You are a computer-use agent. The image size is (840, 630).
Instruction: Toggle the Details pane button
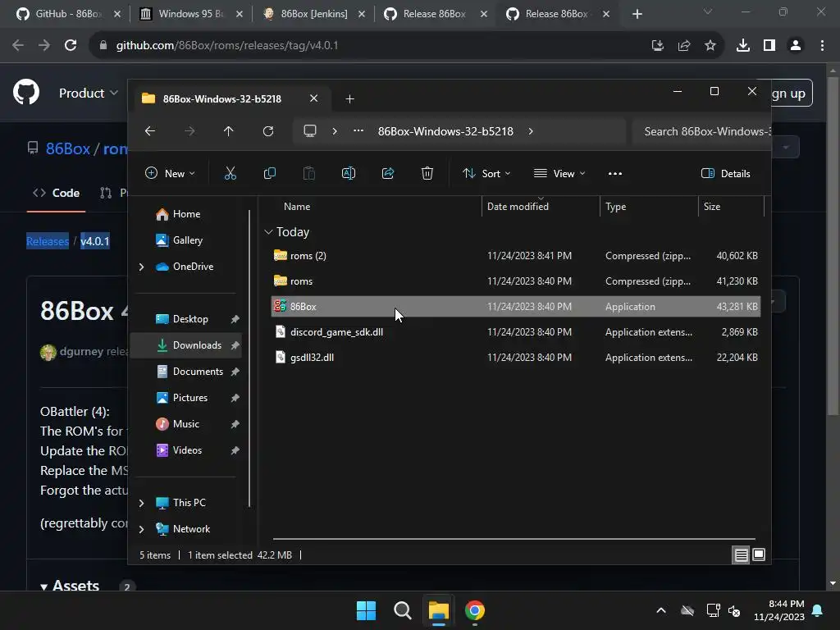coord(726,174)
